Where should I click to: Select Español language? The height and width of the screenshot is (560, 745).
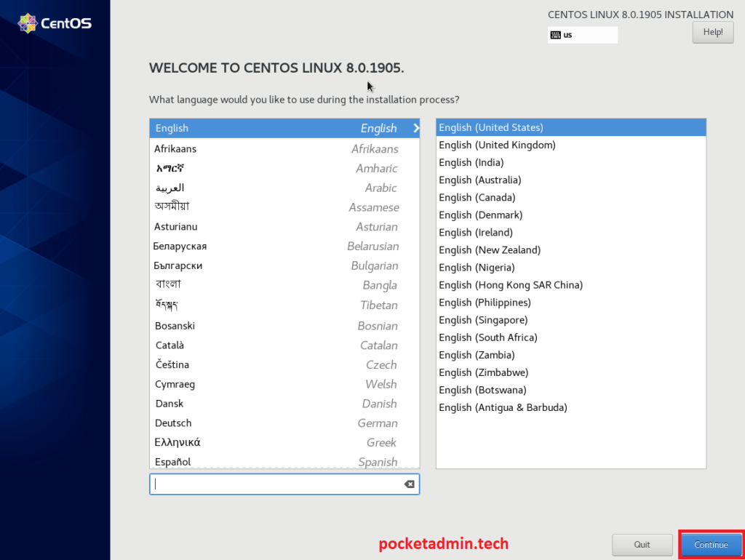click(x=284, y=461)
